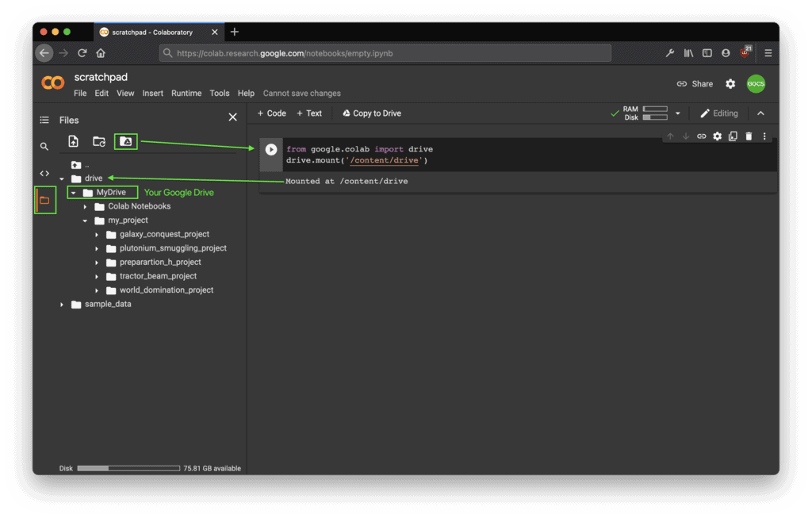Click the RAM usage bar
812x518 pixels.
[655, 109]
